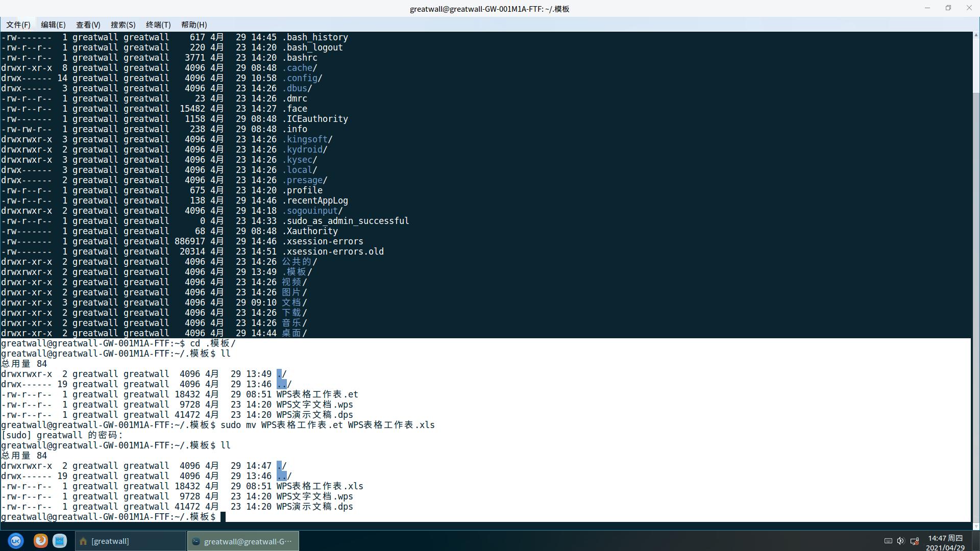This screenshot has width=980, height=551.
Task: Launch Firefox from the taskbar
Action: click(x=40, y=541)
